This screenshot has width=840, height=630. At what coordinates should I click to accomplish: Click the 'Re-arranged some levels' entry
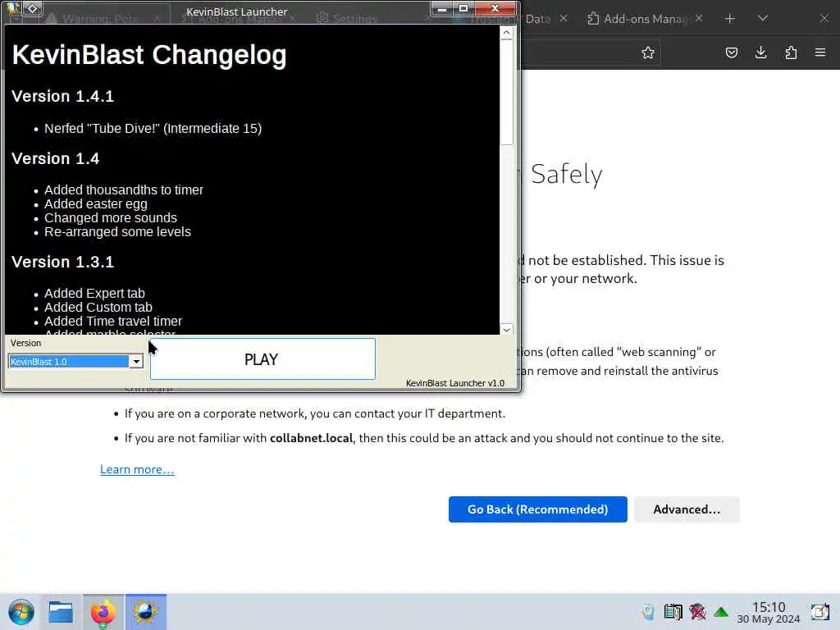click(117, 232)
